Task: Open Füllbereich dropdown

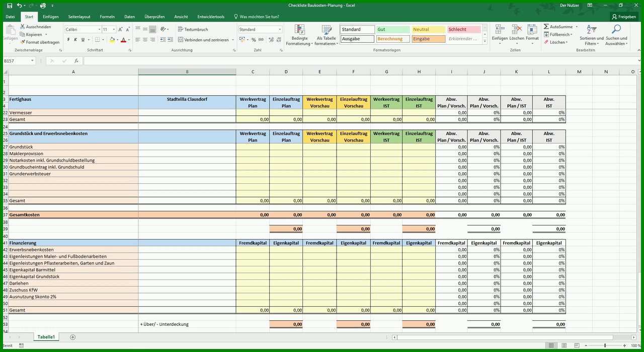Action: click(x=558, y=34)
